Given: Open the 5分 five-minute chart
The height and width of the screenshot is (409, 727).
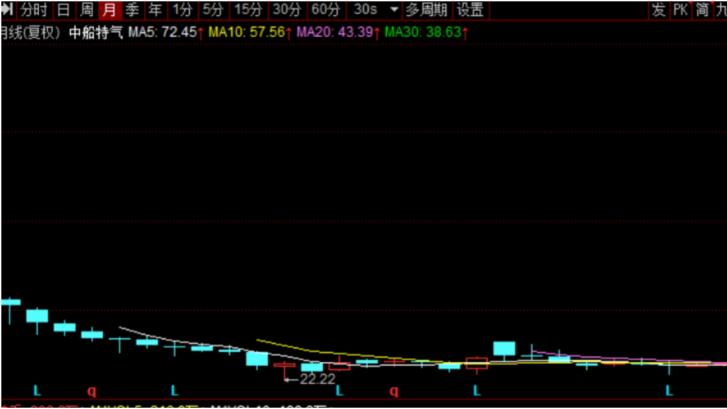Looking at the screenshot, I should point(213,10).
